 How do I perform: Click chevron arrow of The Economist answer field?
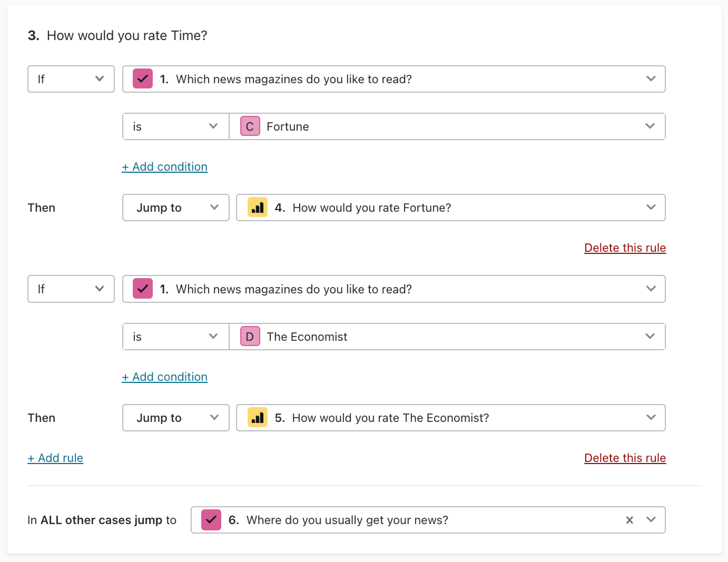coord(650,336)
